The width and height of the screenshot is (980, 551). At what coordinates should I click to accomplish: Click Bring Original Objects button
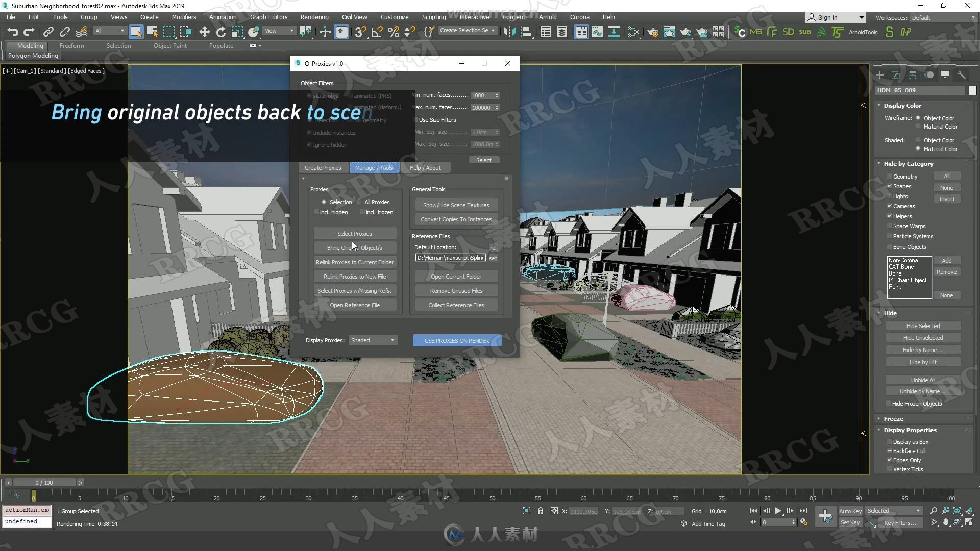(355, 247)
